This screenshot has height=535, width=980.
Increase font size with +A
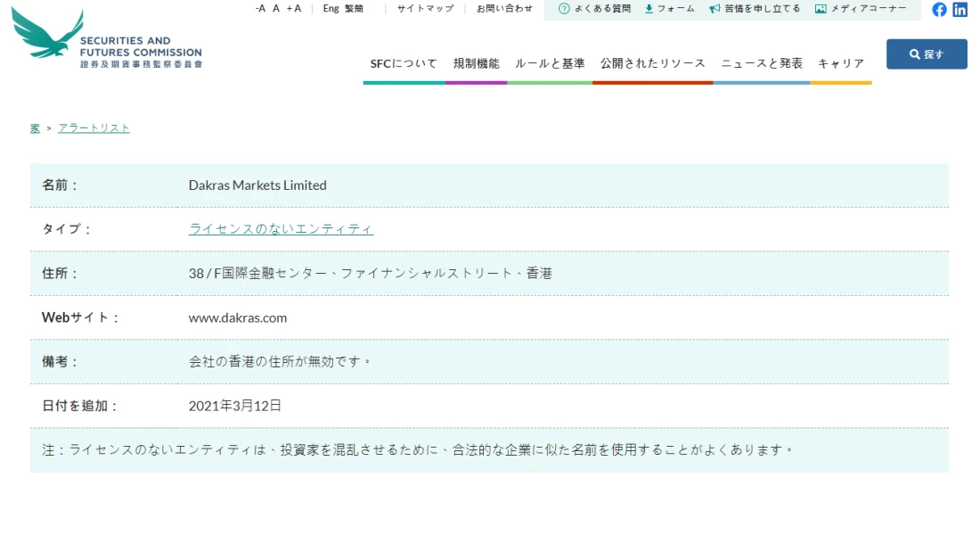pos(294,8)
